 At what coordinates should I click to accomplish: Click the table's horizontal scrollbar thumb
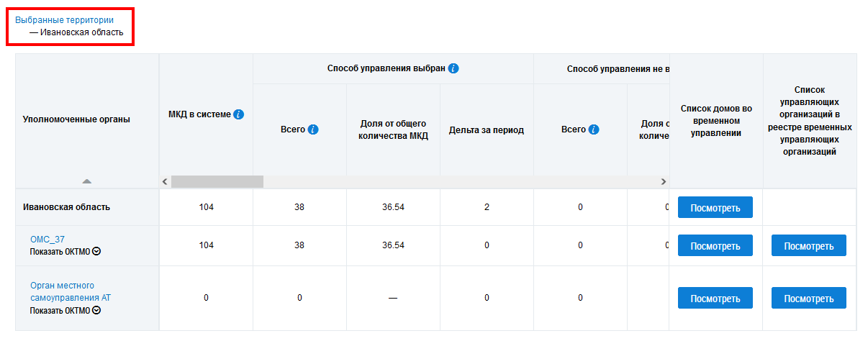(217, 182)
